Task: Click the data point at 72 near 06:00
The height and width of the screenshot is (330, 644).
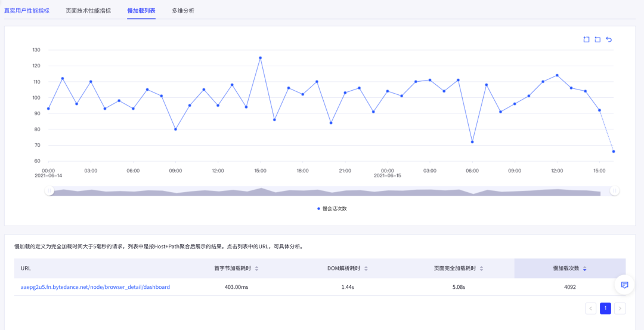Action: [472, 142]
